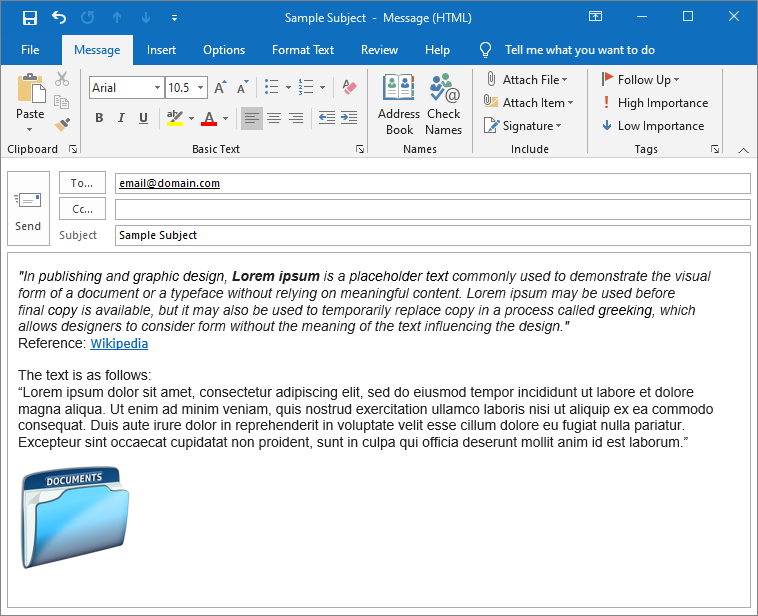Open the Format Text tab
758x616 pixels.
tap(303, 50)
